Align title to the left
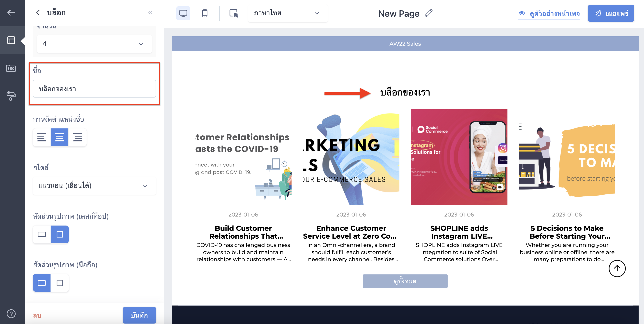 [42, 137]
